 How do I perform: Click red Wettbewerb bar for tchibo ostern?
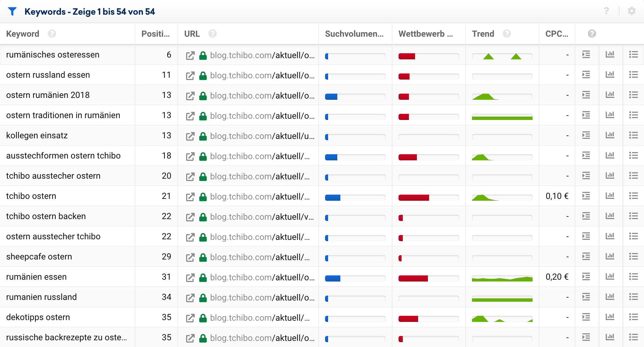click(414, 198)
